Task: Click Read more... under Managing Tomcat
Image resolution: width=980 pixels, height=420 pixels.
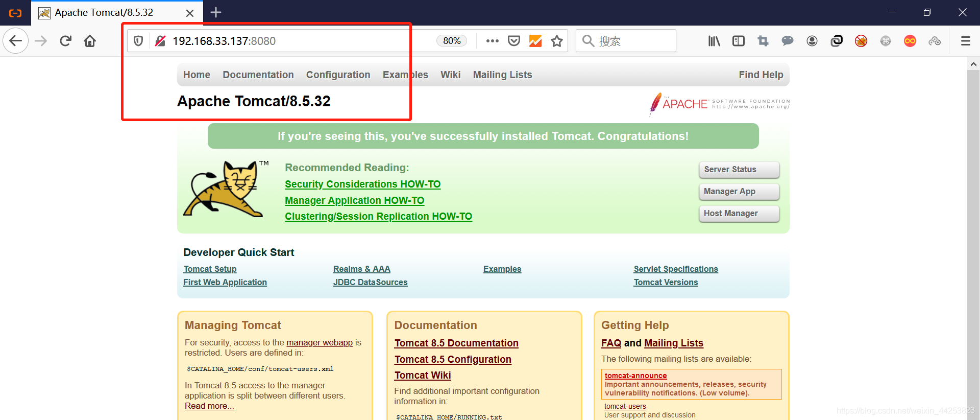Action: (x=209, y=406)
